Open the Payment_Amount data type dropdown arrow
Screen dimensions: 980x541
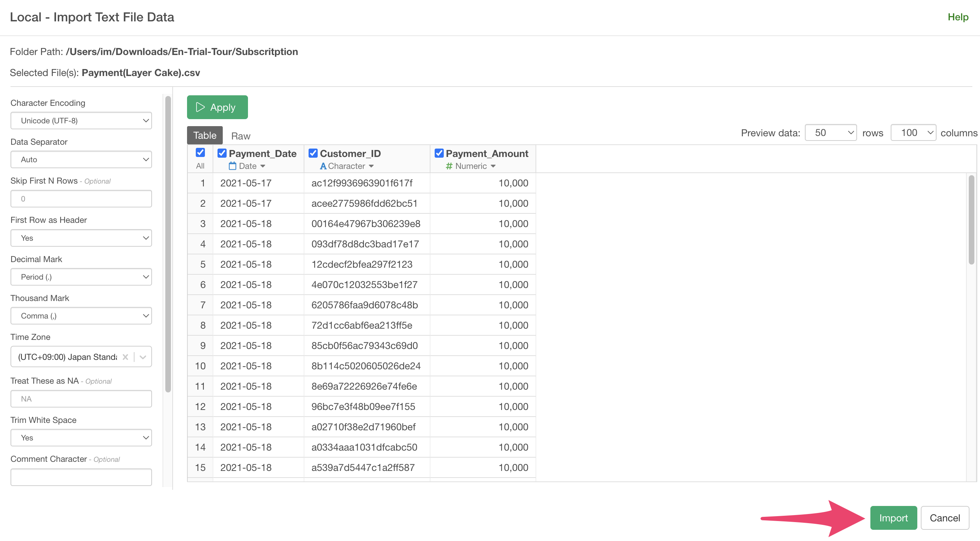(493, 166)
